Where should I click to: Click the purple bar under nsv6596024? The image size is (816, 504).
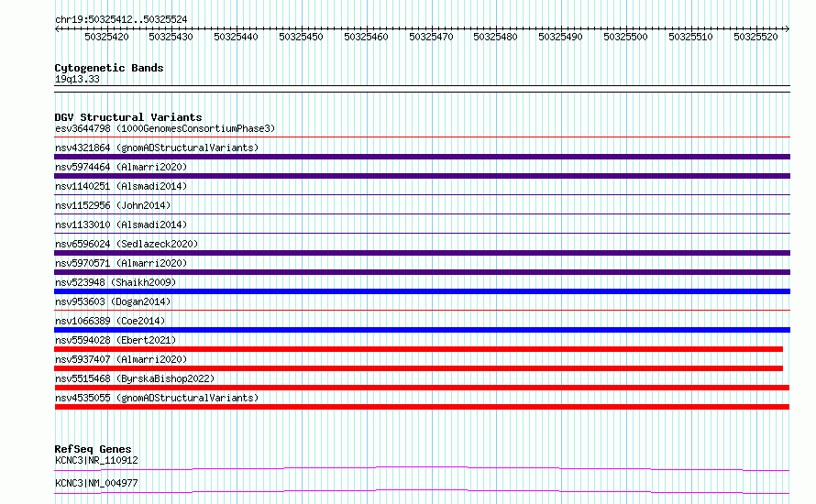point(422,253)
